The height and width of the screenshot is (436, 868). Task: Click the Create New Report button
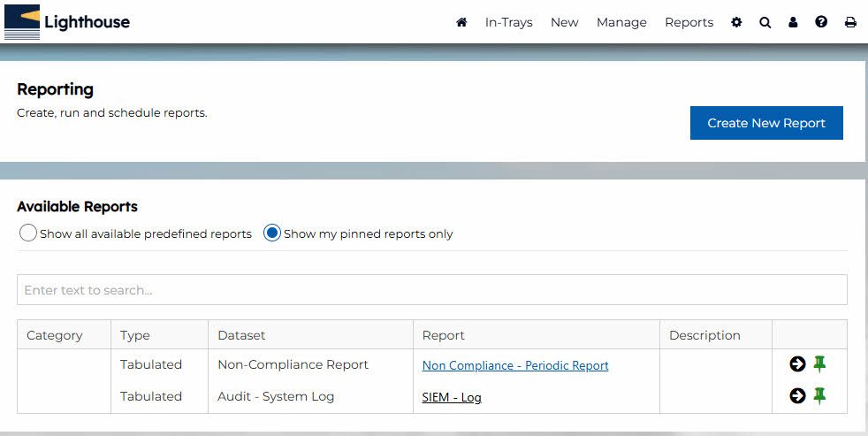pos(766,123)
